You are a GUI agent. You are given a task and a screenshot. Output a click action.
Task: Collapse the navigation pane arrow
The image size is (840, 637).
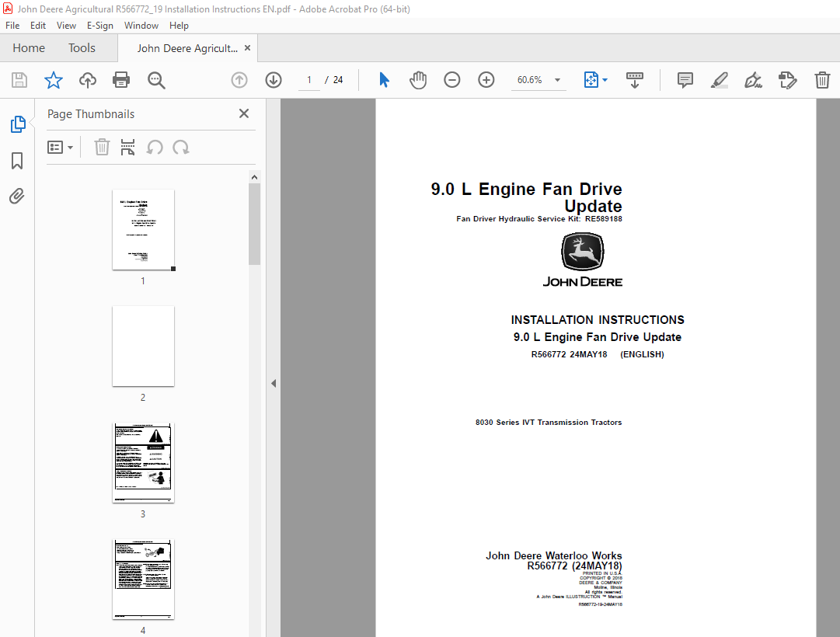(x=274, y=383)
